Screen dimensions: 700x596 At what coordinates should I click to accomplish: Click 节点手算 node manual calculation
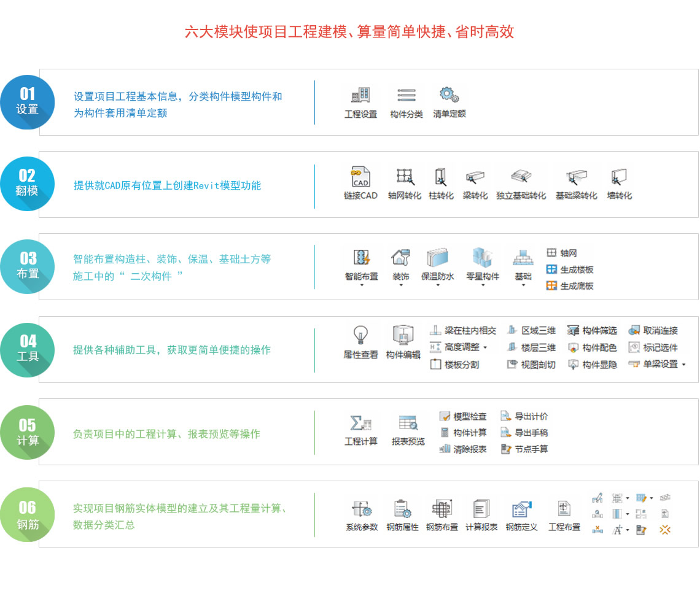click(524, 449)
